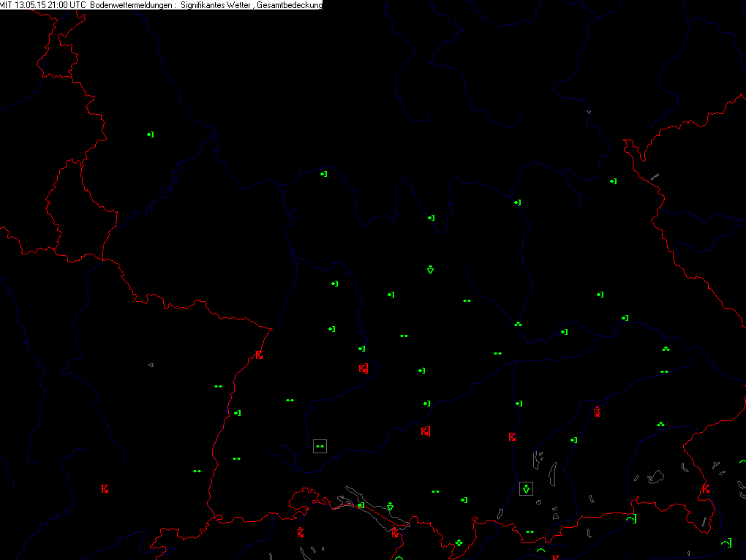Pick the green four-dot heavy rain symbol

(x=459, y=542)
